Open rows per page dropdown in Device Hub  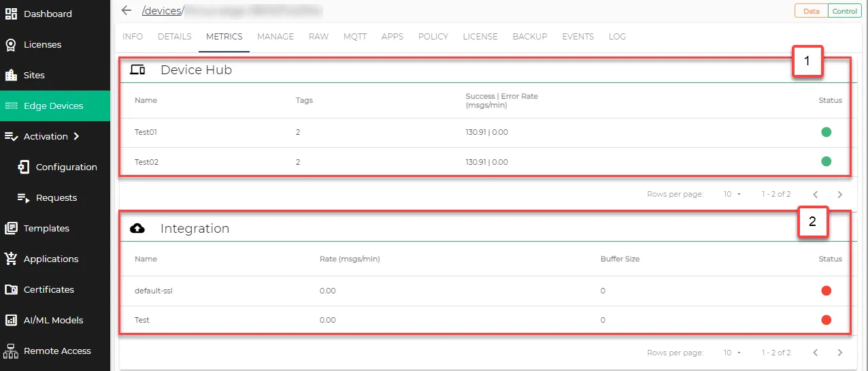point(732,195)
